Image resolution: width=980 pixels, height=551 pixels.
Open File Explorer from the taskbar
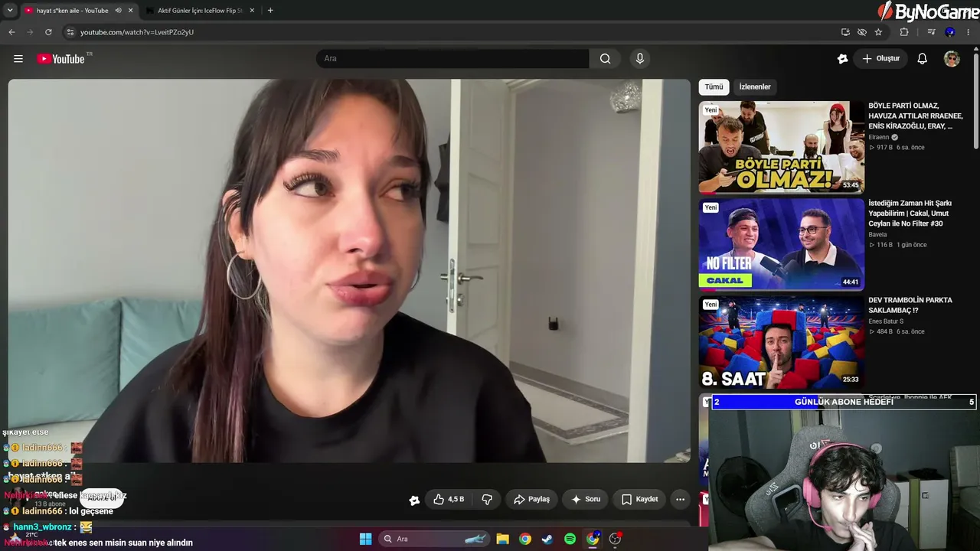(502, 539)
